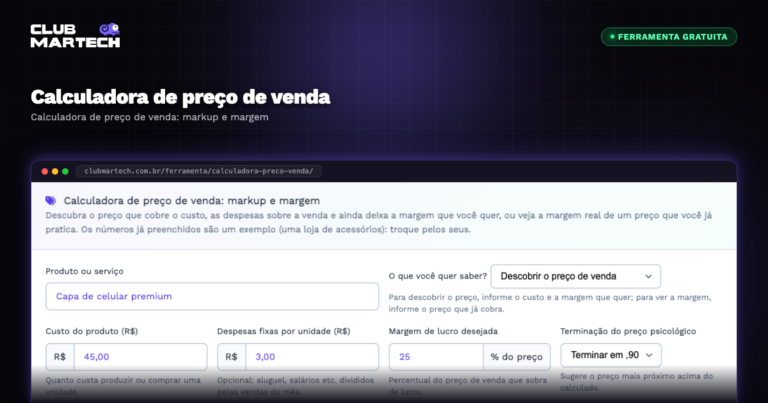Click R$ prefix of Despesas fixas
The width and height of the screenshot is (768, 403).
(x=231, y=356)
